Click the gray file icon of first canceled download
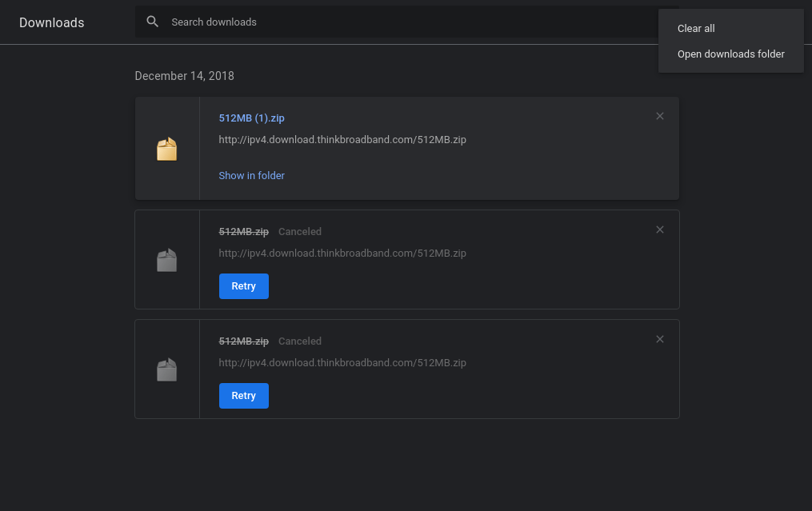This screenshot has width=812, height=511. [166, 260]
